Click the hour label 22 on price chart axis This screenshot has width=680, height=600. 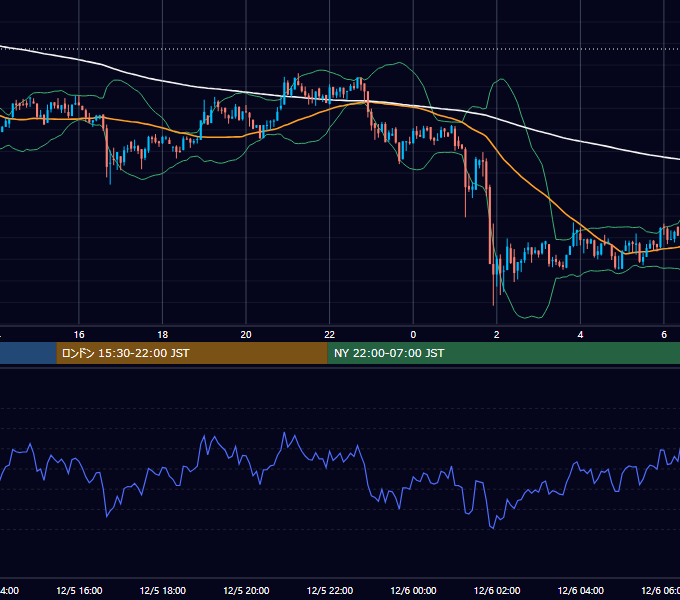pyautogui.click(x=330, y=334)
